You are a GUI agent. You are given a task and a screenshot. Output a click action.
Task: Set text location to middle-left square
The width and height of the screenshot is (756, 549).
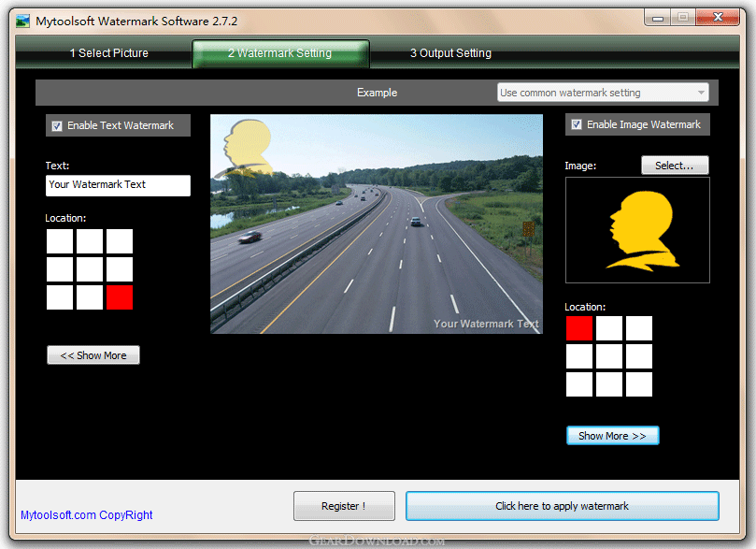coord(60,269)
